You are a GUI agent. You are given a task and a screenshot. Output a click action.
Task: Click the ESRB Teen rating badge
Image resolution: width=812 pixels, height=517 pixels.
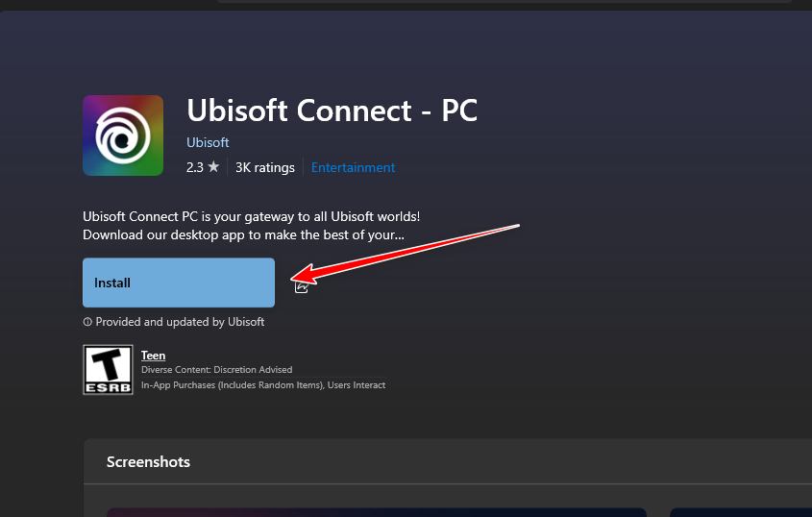click(x=107, y=370)
